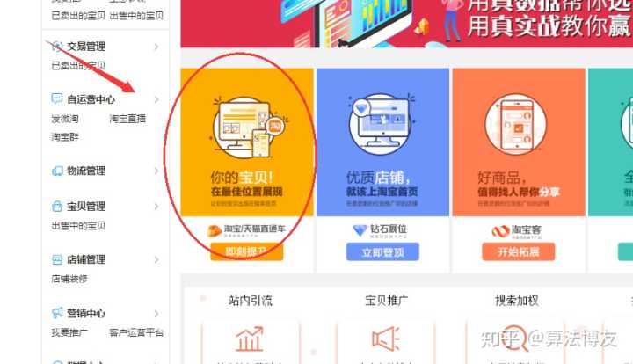The height and width of the screenshot is (364, 633).
Task: Click the orange 直通车 promotion button
Action: coord(247,251)
